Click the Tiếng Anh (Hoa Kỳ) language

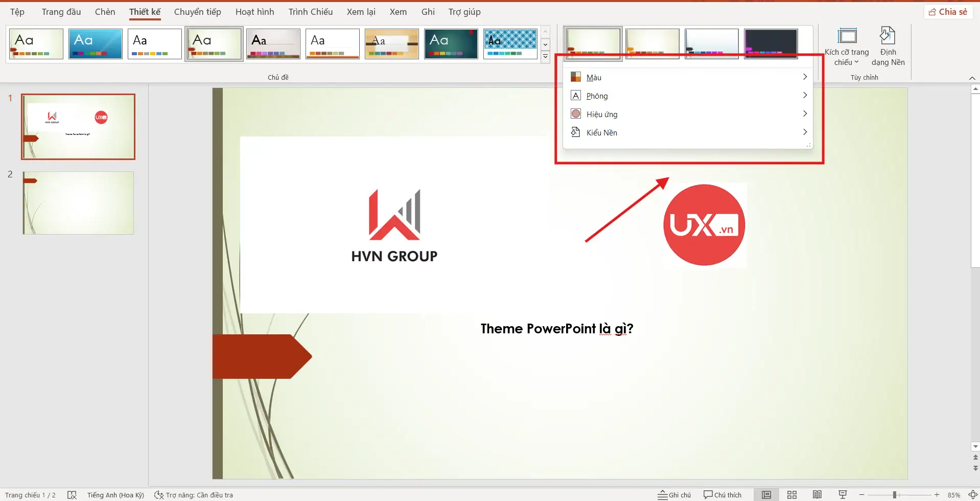(115, 495)
